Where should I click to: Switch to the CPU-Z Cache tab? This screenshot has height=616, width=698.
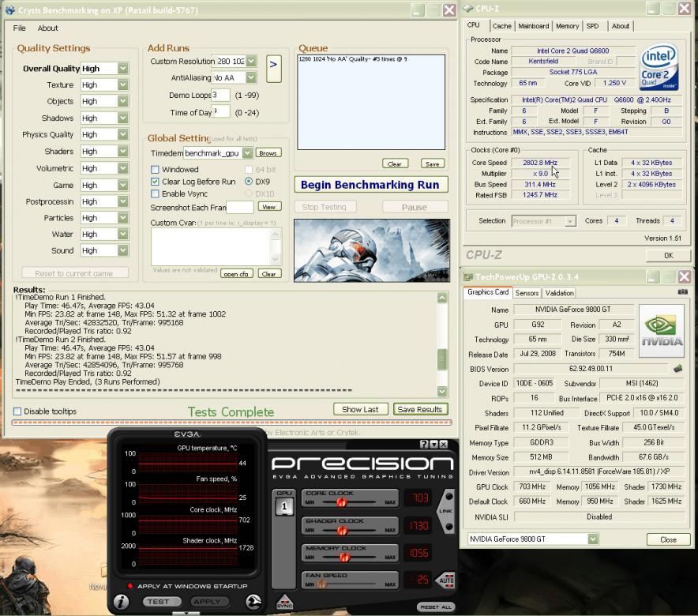click(x=501, y=26)
